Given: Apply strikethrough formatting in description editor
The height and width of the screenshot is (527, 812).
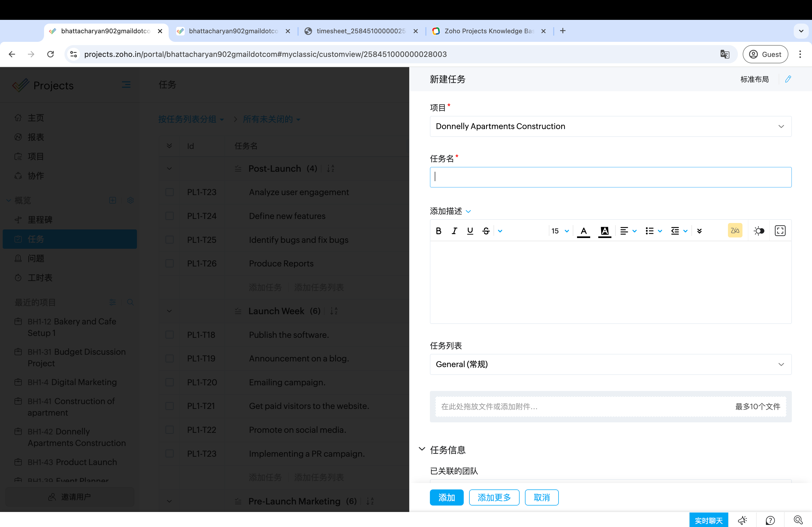Looking at the screenshot, I should [486, 231].
